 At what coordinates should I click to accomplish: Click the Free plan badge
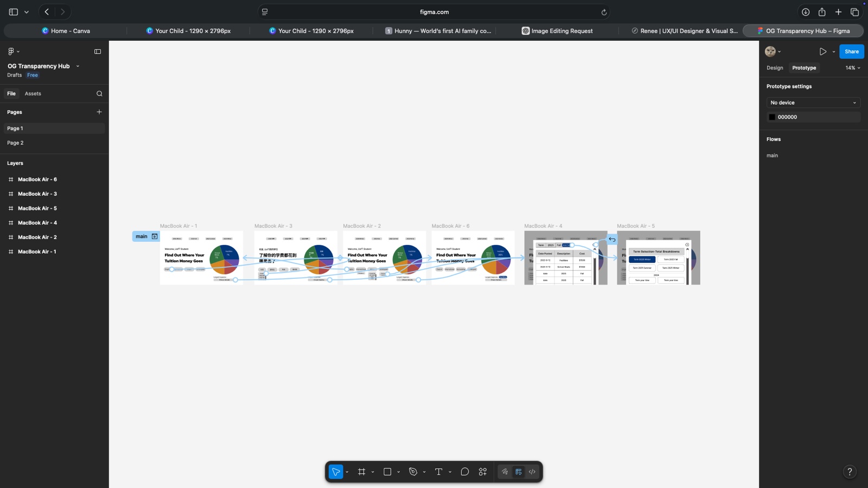33,75
